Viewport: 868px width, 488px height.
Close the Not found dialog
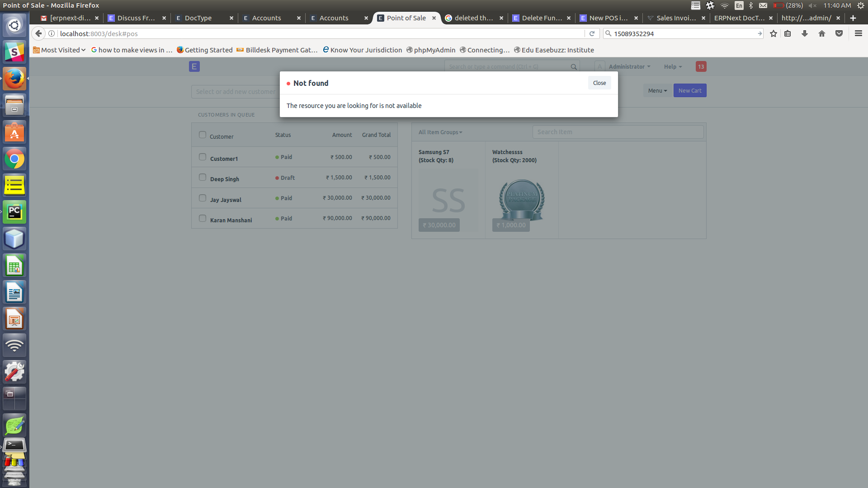599,83
